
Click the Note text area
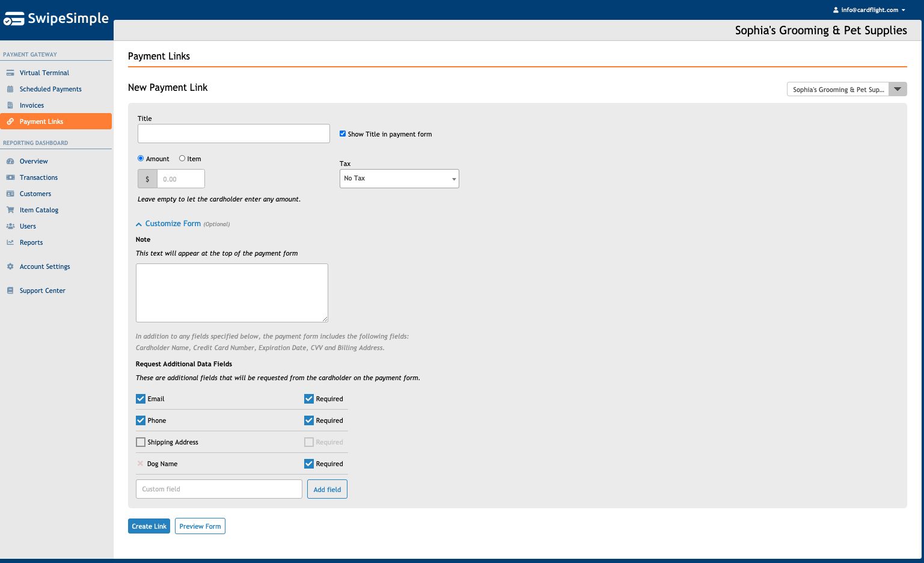click(232, 293)
